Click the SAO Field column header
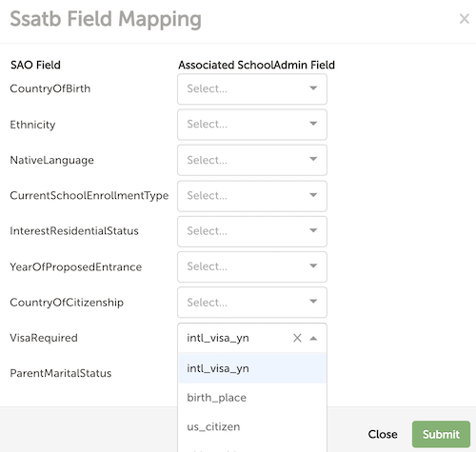 (x=35, y=65)
